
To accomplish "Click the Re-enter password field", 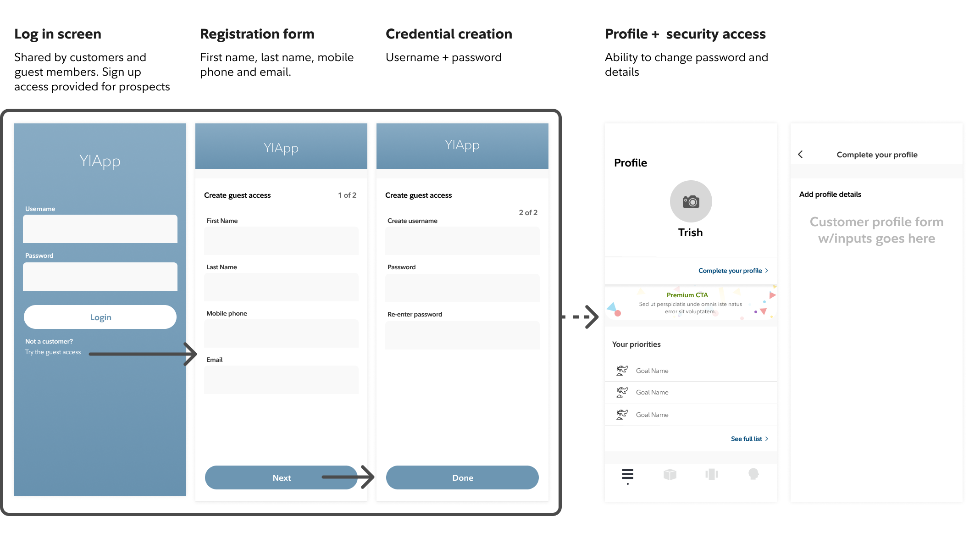I will (x=462, y=335).
